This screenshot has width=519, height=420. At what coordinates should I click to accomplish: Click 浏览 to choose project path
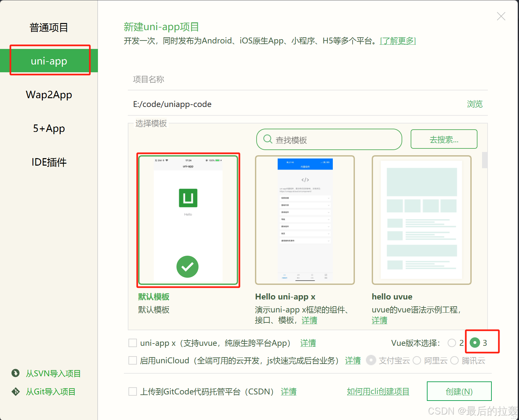(475, 104)
